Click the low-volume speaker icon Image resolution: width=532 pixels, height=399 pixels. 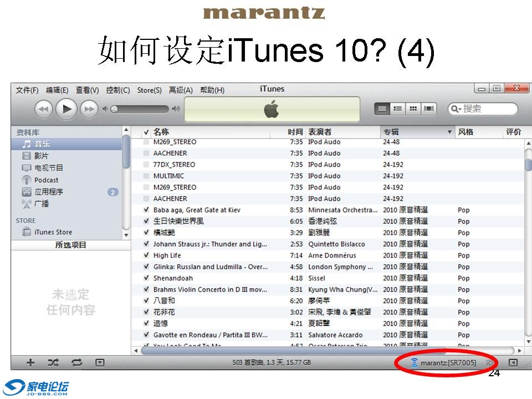pos(105,109)
